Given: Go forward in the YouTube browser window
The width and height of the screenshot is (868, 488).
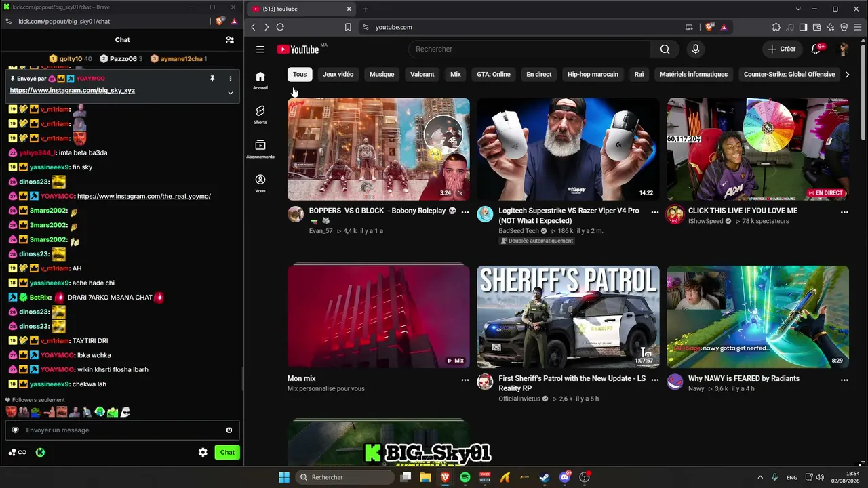Looking at the screenshot, I should tap(267, 27).
